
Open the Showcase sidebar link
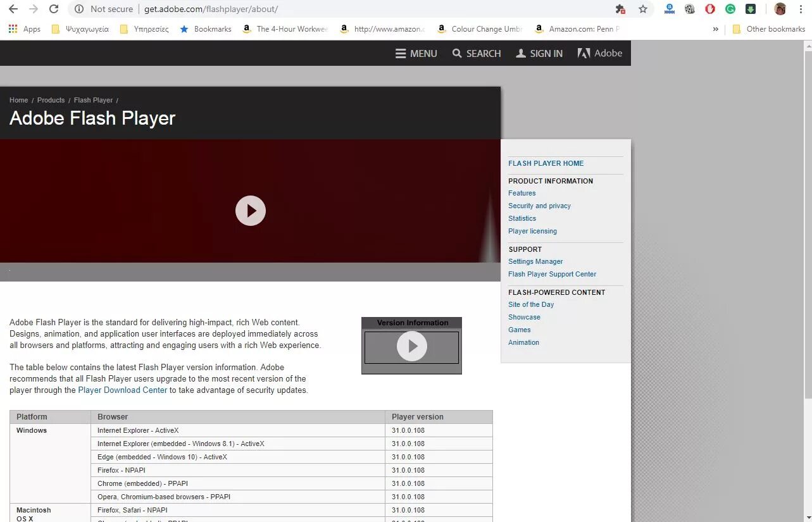point(524,317)
